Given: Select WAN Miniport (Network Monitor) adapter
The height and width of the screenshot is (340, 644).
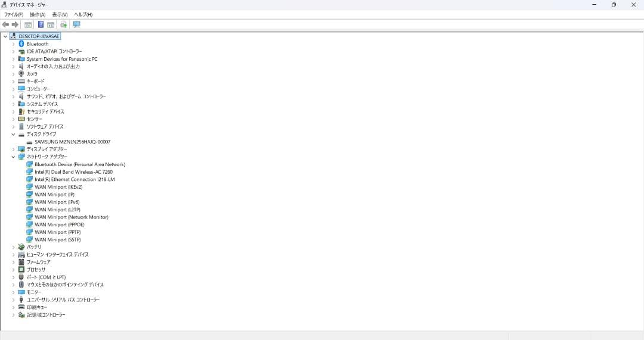Looking at the screenshot, I should point(72,217).
